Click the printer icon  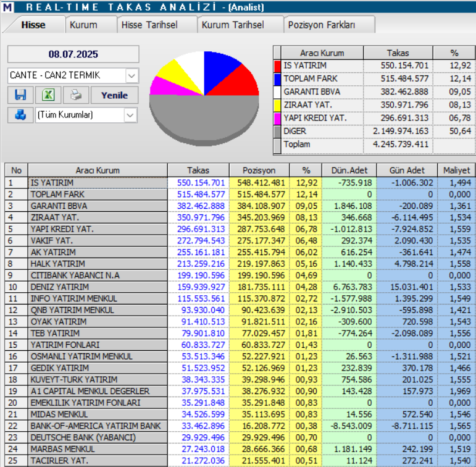[x=76, y=95]
